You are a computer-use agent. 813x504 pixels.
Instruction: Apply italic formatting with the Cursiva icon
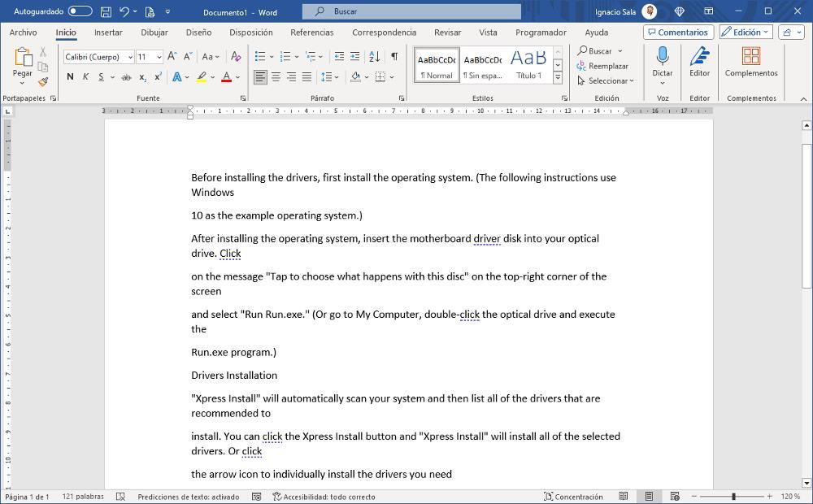85,76
